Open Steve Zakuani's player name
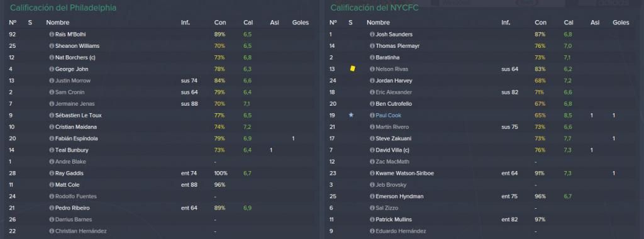The image size is (644, 239). (393, 138)
